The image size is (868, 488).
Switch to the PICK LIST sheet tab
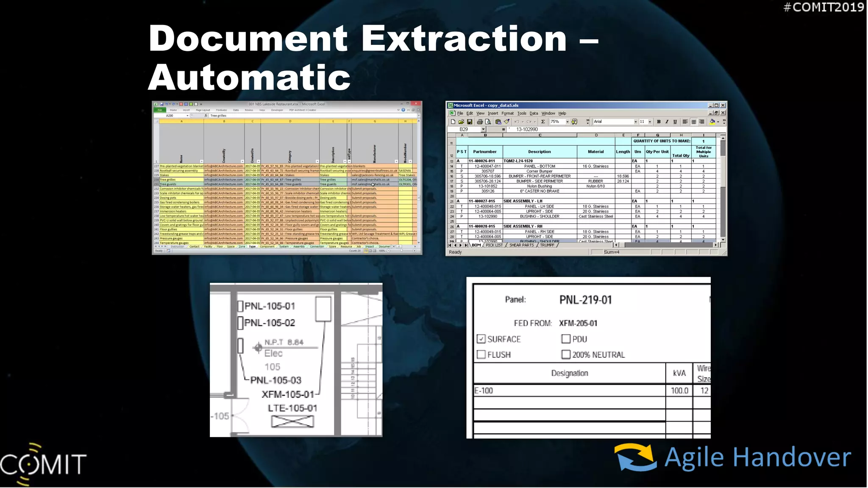[494, 245]
